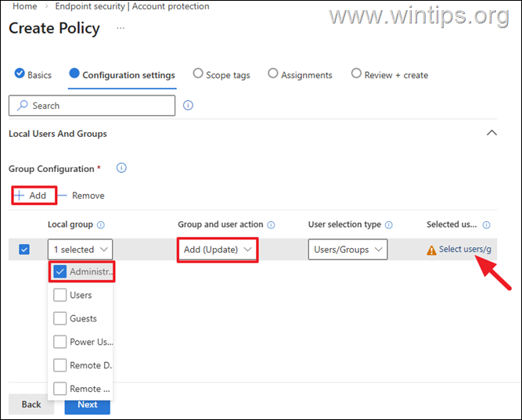Click info icon next to User selection type
The height and width of the screenshot is (420, 522).
tap(388, 225)
